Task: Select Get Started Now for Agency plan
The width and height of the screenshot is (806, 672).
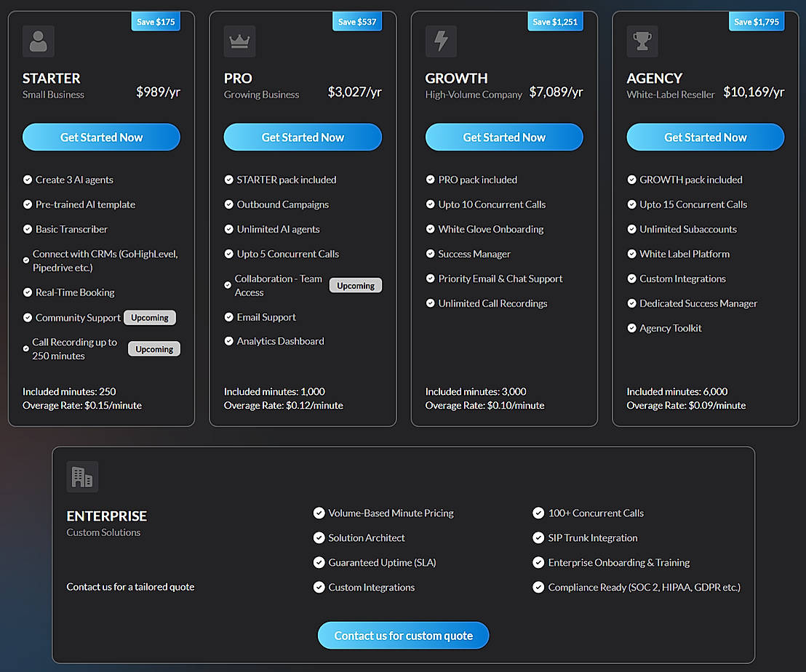Action: coord(705,137)
